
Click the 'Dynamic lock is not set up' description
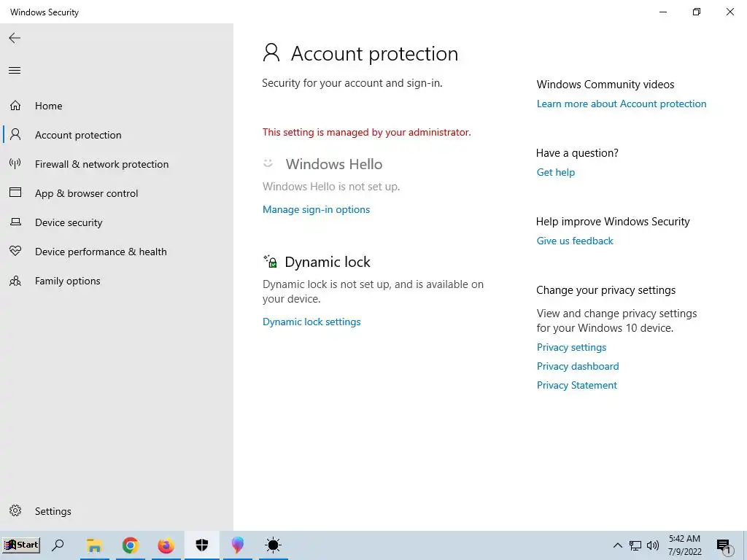373,292
